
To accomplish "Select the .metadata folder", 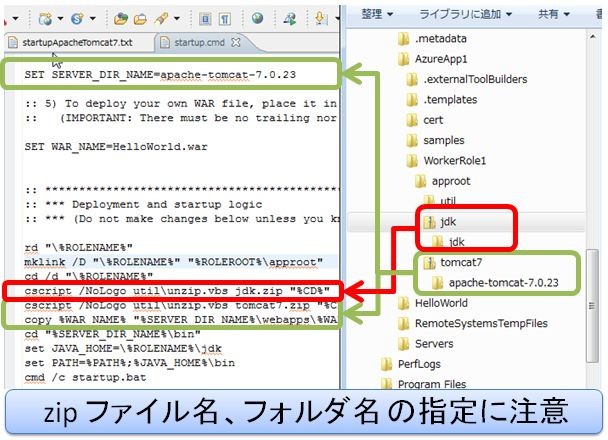I will (440, 39).
